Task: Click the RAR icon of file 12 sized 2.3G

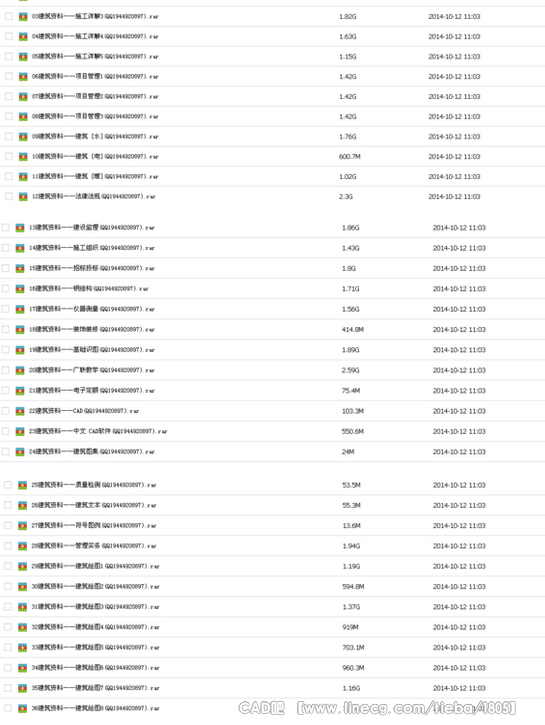Action: 23,197
